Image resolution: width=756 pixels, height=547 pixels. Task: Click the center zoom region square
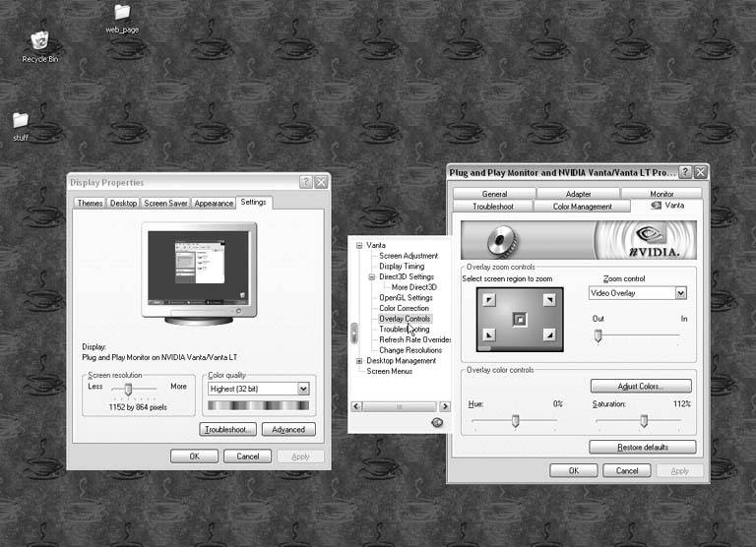tap(519, 319)
